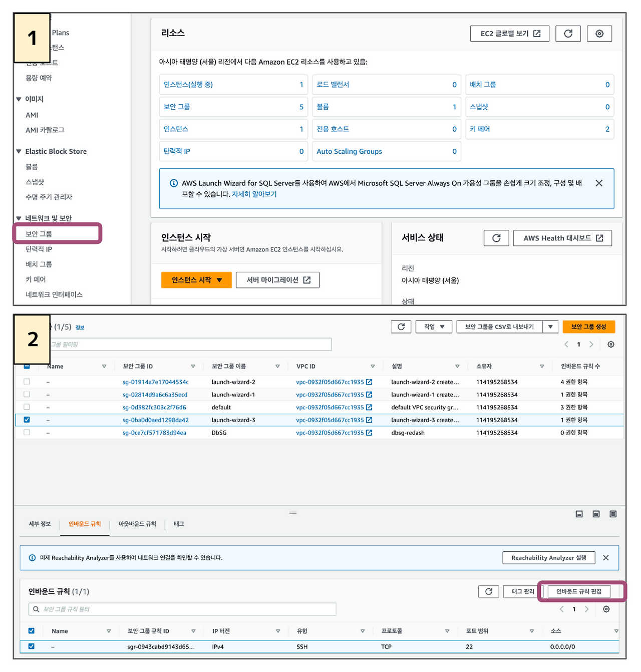641x672 pixels.
Task: Open the Auto Scaling Groups resource tile
Action: coord(387,151)
